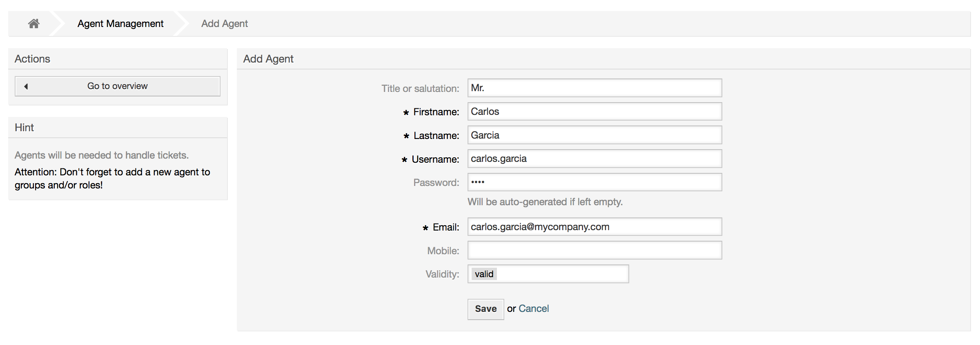Image resolution: width=980 pixels, height=345 pixels.
Task: Click the selected 'valid' tag
Action: tap(484, 274)
